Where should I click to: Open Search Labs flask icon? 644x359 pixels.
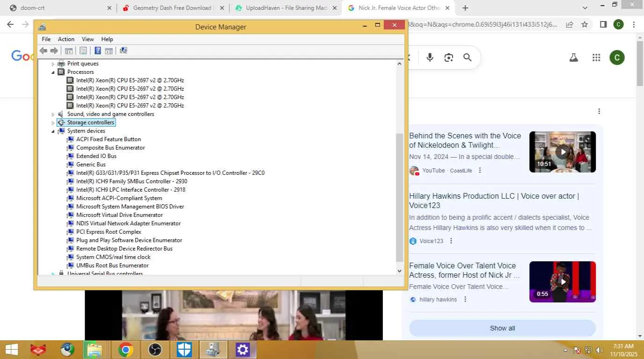[x=573, y=57]
